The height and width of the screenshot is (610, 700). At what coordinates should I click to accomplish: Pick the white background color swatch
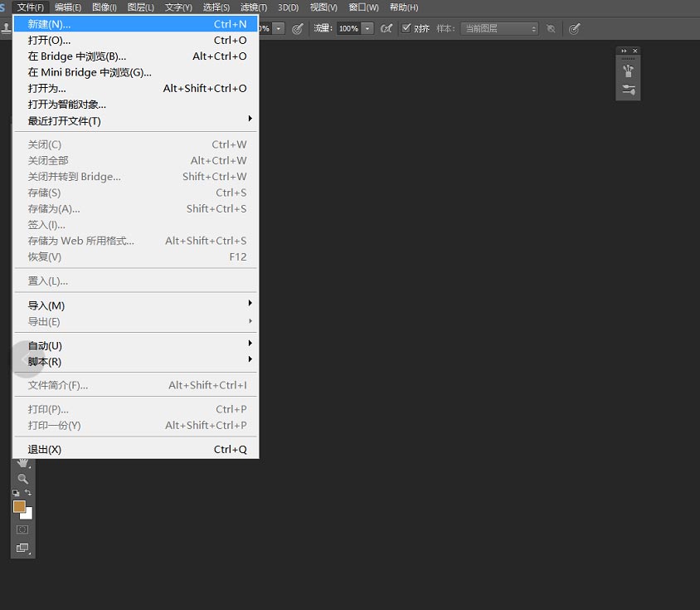[28, 515]
